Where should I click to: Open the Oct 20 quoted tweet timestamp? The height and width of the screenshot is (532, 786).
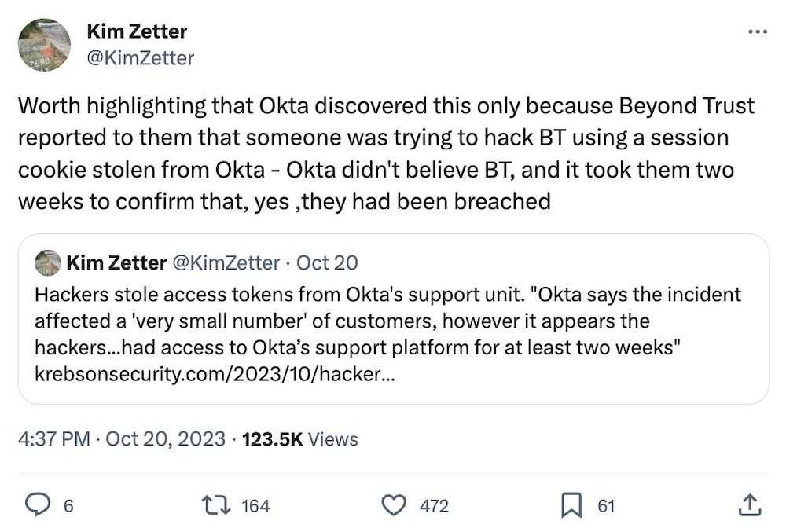(326, 262)
